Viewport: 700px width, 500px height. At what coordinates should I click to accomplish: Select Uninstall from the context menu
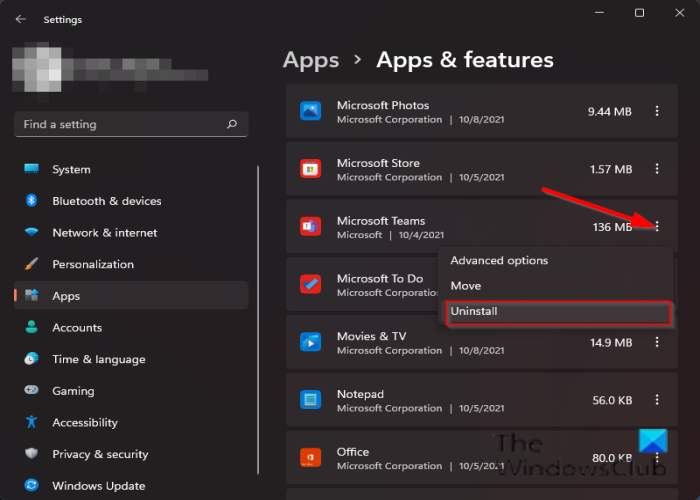tap(555, 312)
